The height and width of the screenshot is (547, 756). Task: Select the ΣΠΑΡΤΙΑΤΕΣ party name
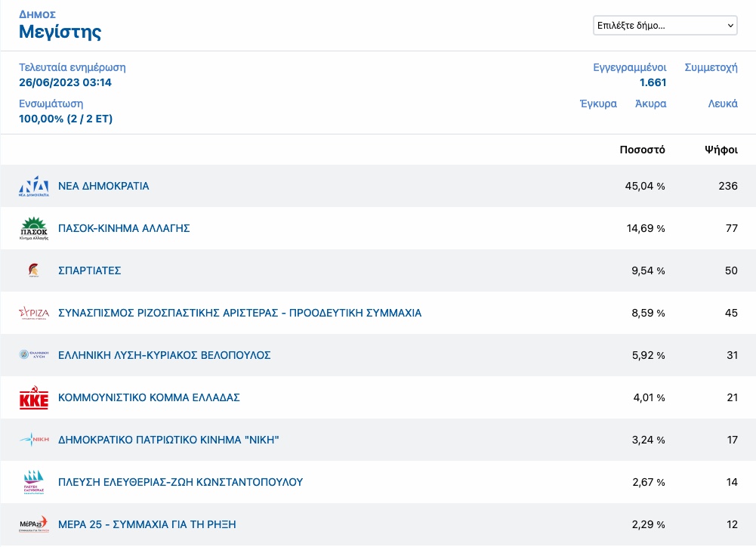pyautogui.click(x=90, y=270)
